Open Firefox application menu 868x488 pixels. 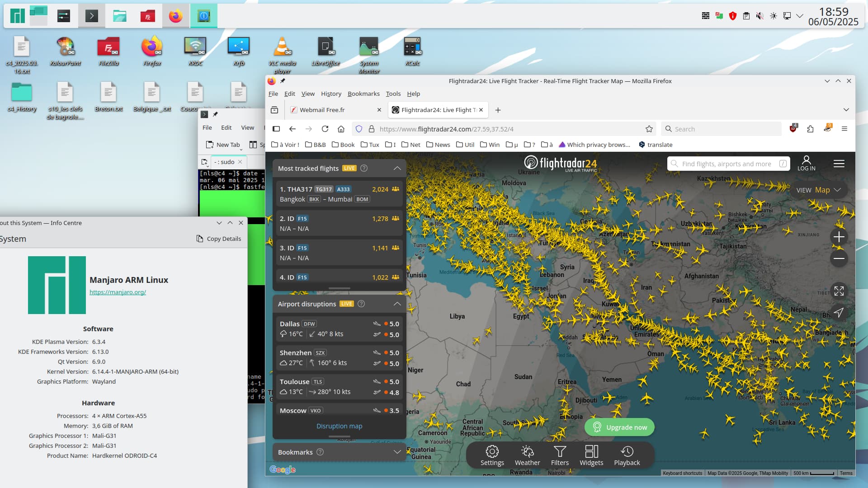[x=844, y=129]
